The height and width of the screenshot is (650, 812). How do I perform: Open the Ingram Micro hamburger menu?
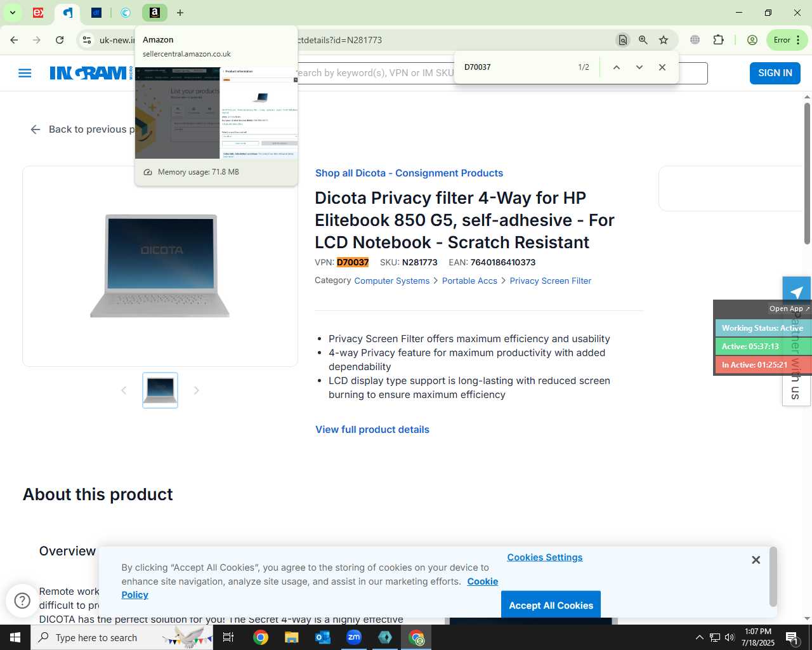[x=25, y=73]
